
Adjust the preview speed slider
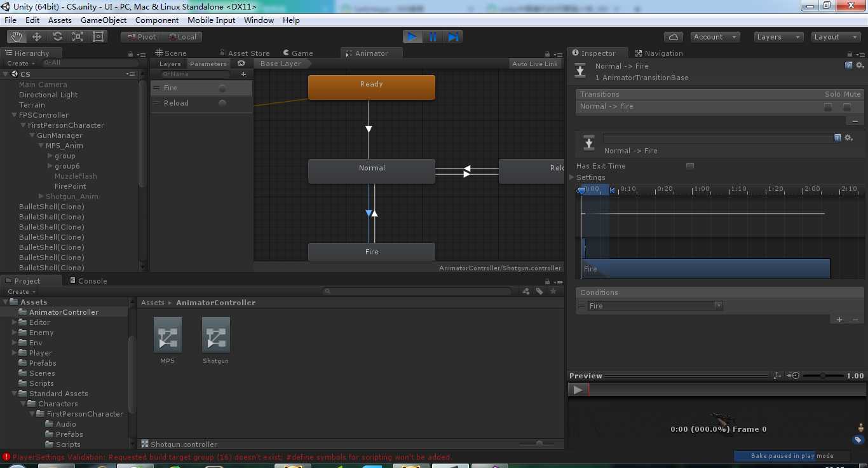pos(823,376)
